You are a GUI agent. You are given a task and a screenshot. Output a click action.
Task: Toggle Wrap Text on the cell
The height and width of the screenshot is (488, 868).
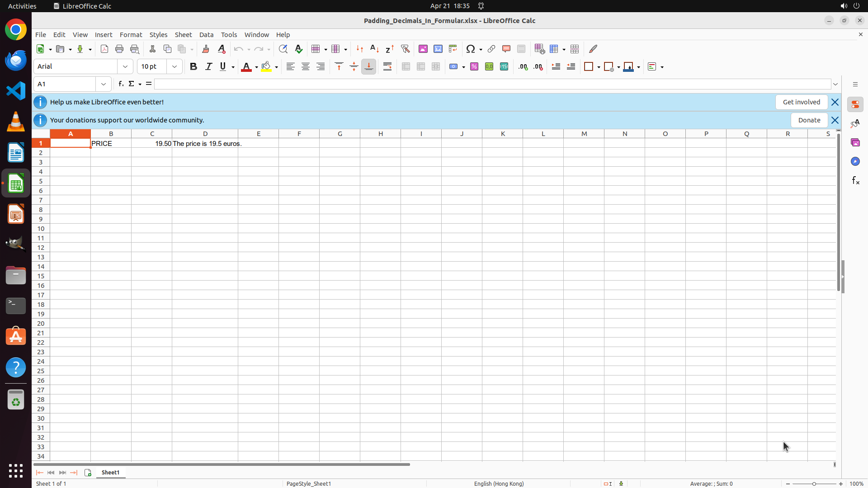[387, 67]
